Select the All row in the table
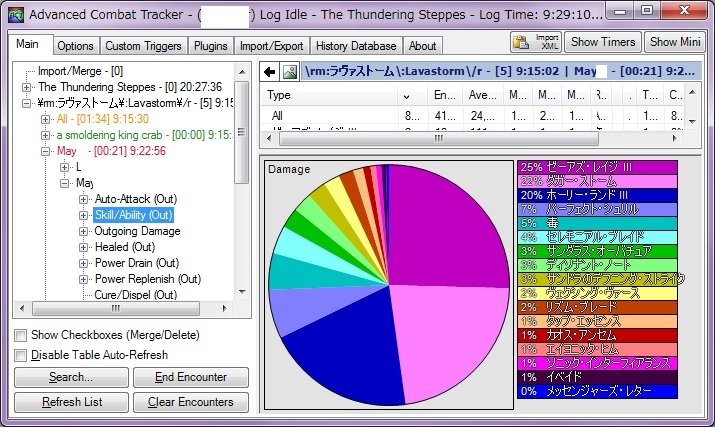 point(472,115)
